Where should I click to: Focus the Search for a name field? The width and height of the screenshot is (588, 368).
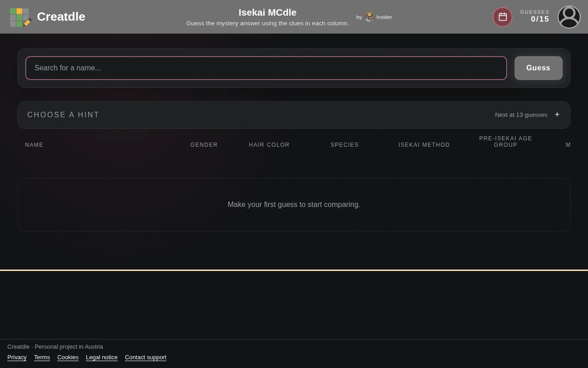[x=266, y=68]
